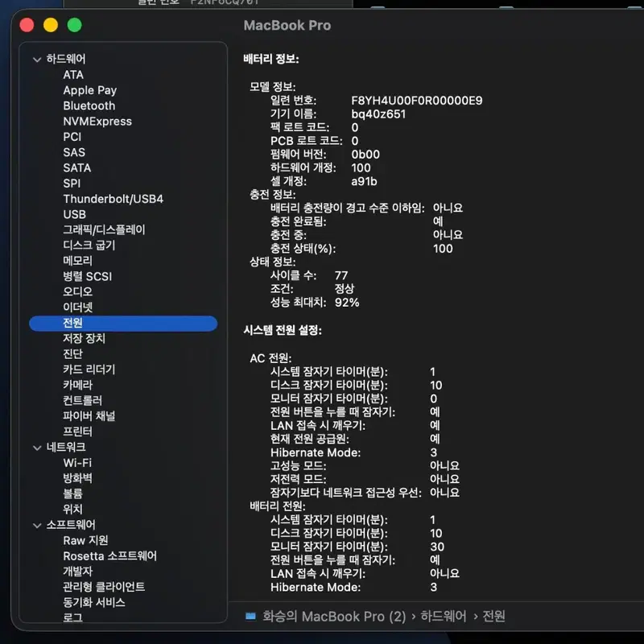The image size is (644, 644).
Task: Click 화승의 MacBook Pro (2) in path bar
Action: 334,616
